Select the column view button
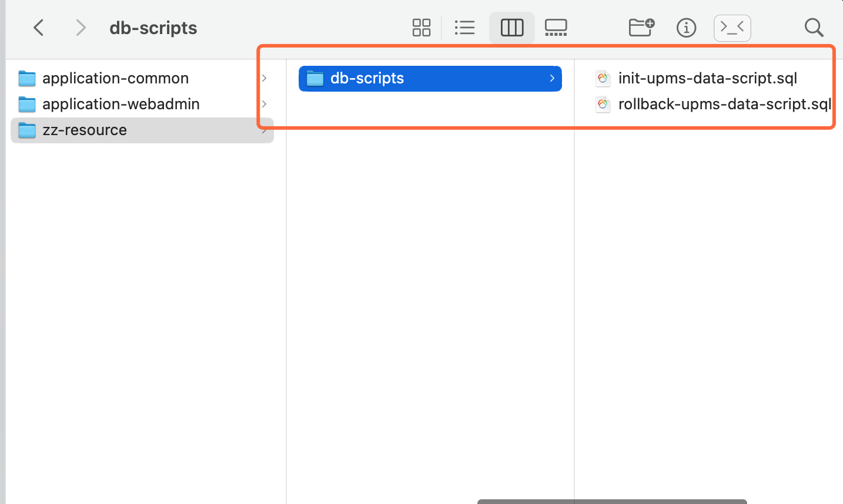The width and height of the screenshot is (843, 504). click(512, 28)
